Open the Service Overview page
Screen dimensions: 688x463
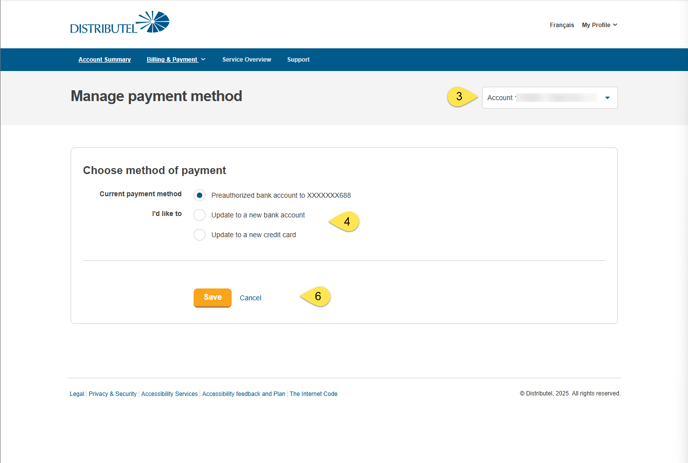(247, 60)
